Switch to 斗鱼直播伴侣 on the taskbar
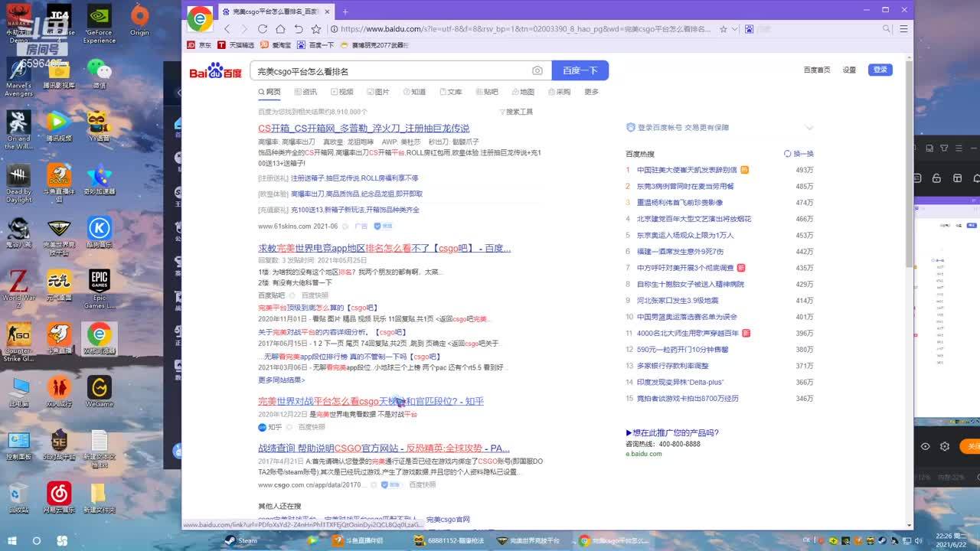The width and height of the screenshot is (980, 551). (358, 540)
